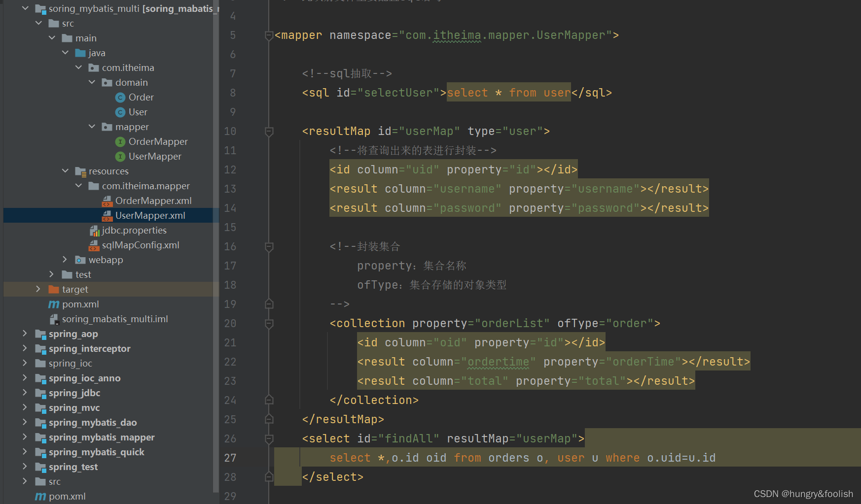Fold the mapper tag at line 5
This screenshot has height=504, width=861.
[x=269, y=35]
